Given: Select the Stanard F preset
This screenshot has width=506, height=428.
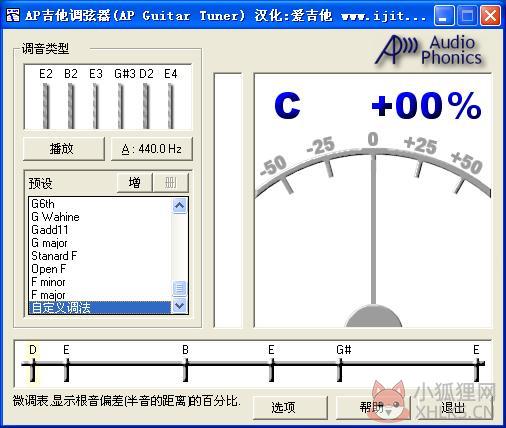Looking at the screenshot, I should click(100, 256).
